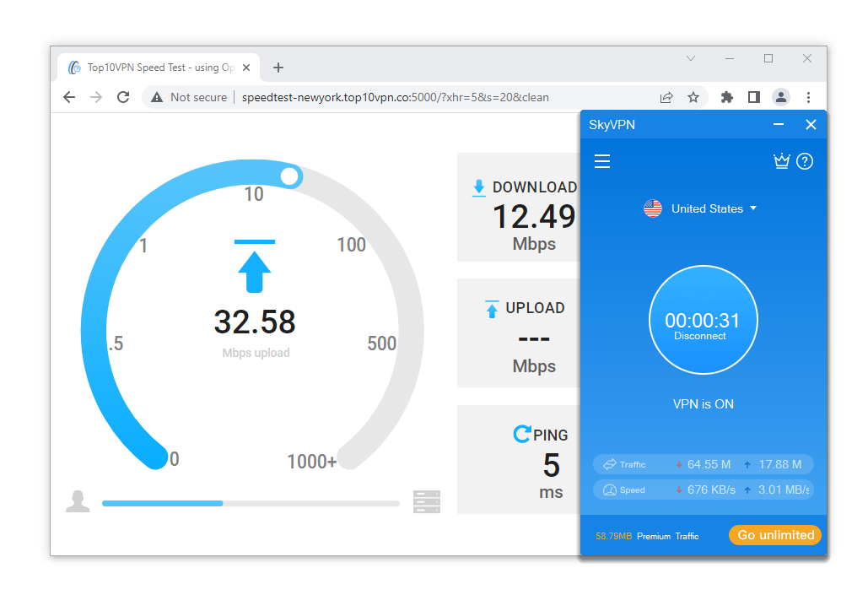Screen dimensions: 868x595
Task: Open the SkyVPN hamburger menu
Action: (602, 160)
